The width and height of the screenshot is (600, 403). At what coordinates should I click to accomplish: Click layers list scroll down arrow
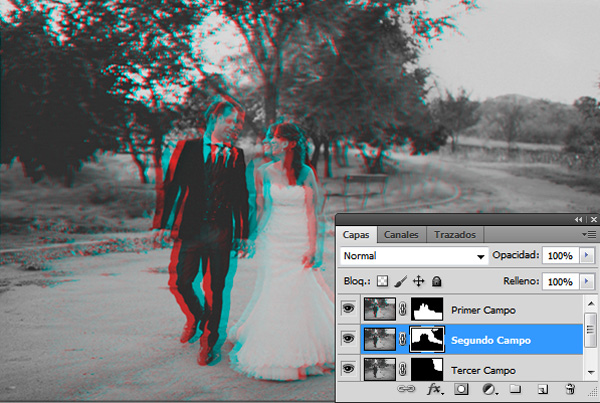pyautogui.click(x=591, y=372)
